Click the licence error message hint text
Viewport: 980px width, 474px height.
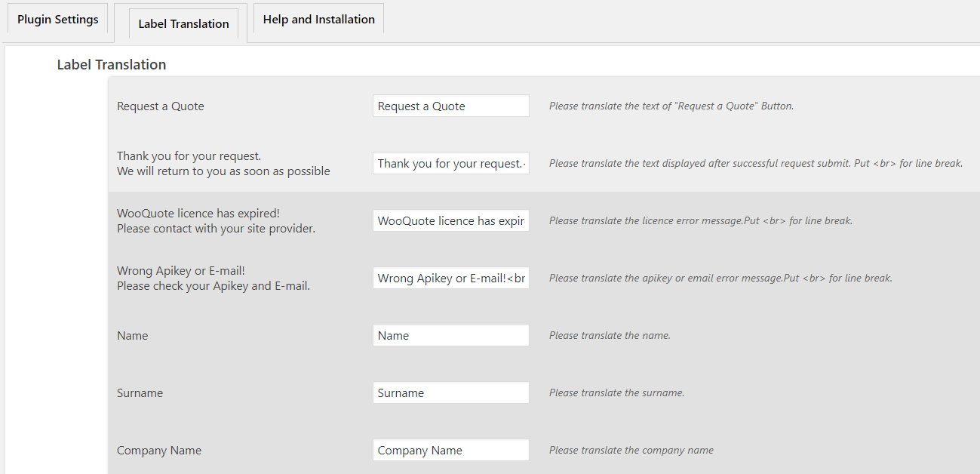(x=701, y=220)
